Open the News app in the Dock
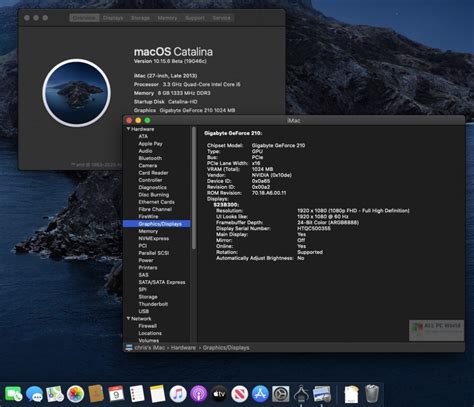474x407 pixels. click(x=240, y=394)
